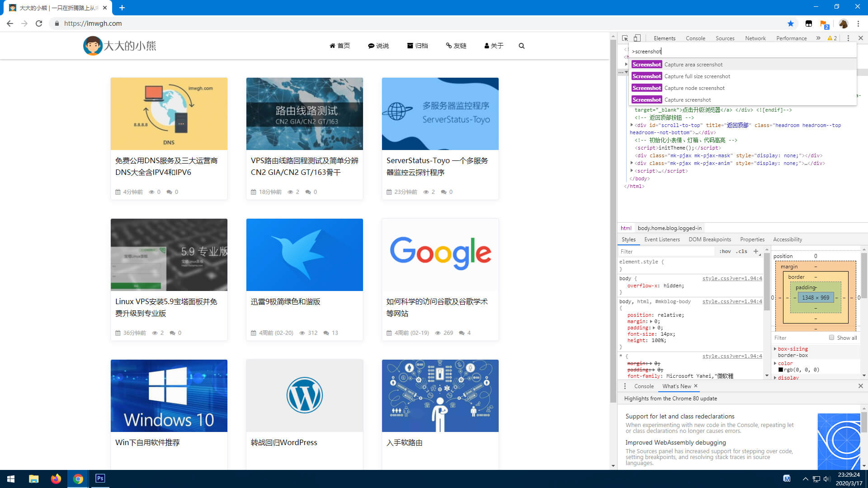This screenshot has width=868, height=488.
Task: Open Firefox from the taskbar
Action: (x=56, y=479)
